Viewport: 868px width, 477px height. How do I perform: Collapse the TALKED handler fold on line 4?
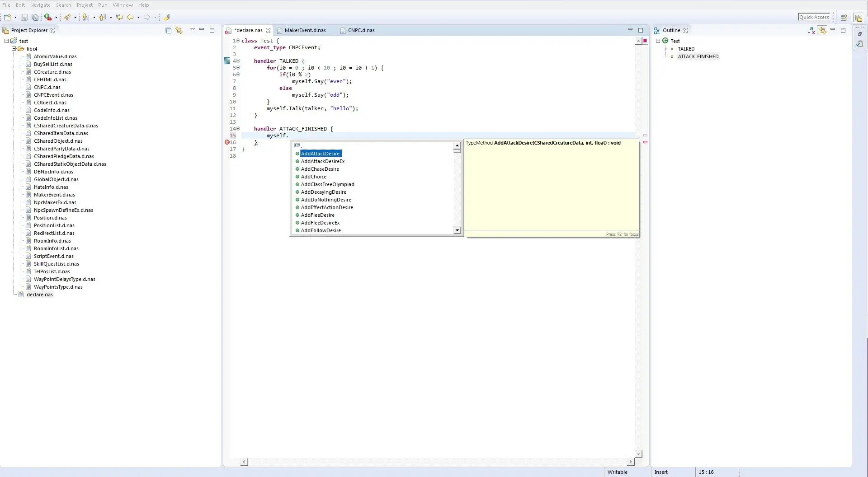pos(238,61)
